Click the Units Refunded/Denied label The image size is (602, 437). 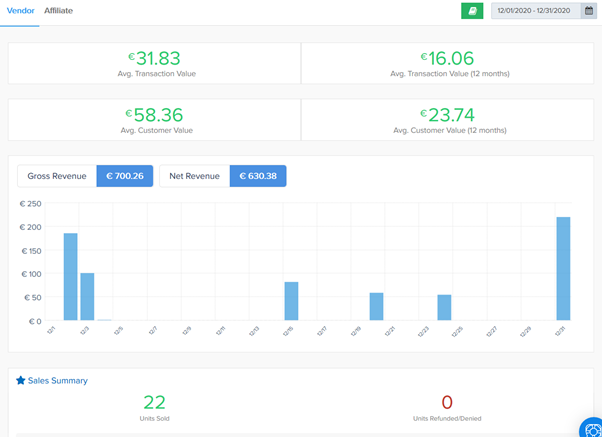447,419
